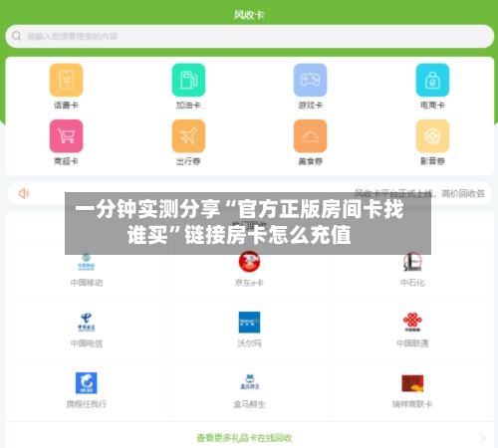The image size is (498, 448).
Task: Click the 影音券 label text
Action: (432, 161)
